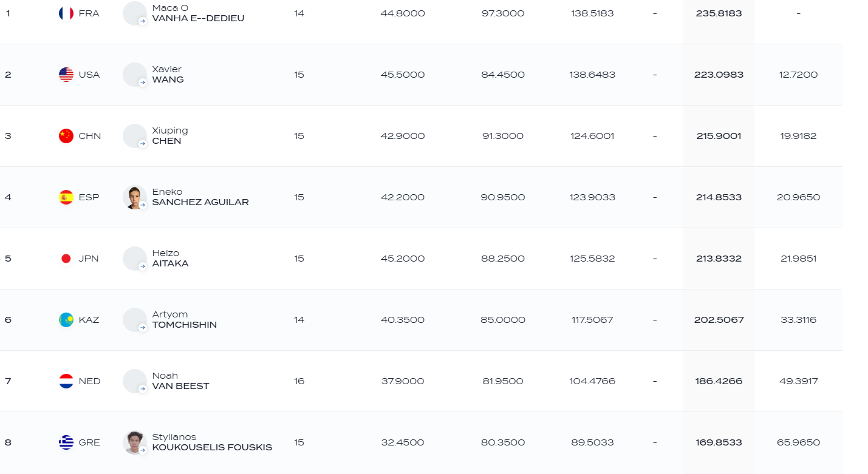Click Heizo Aitaka's name
868x474 pixels.
[x=170, y=259]
